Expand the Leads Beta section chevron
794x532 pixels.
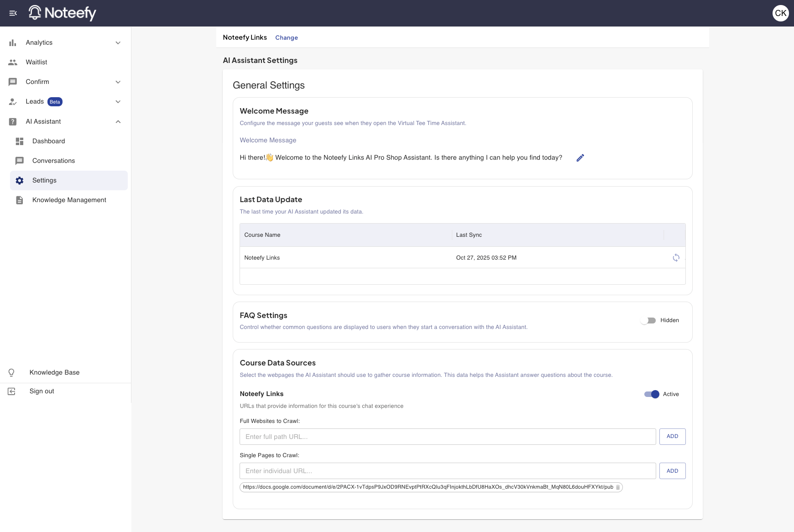118,102
